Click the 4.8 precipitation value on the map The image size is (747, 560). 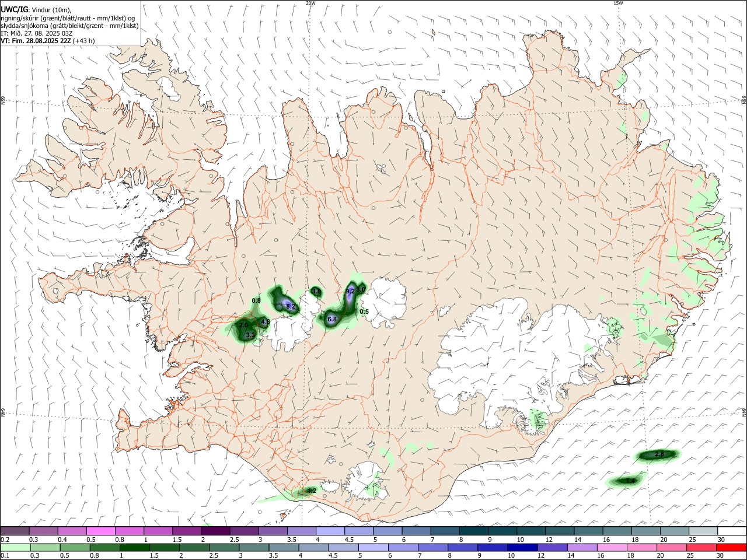pyautogui.click(x=266, y=321)
